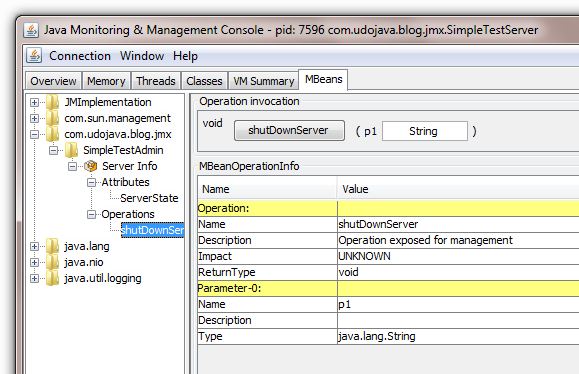The image size is (579, 374).
Task: Expand the java.nio tree node
Action: [x=34, y=263]
